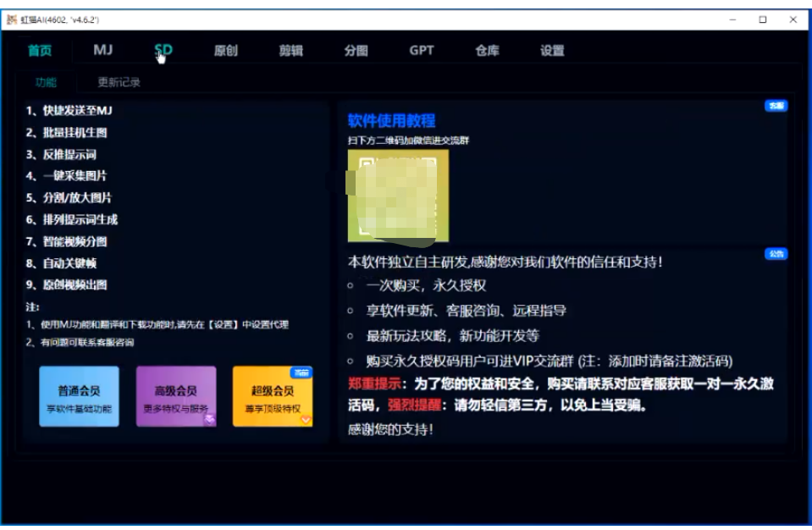Screen dimensions: 812x530
Task: Switch to the GPT tab
Action: pos(422,50)
